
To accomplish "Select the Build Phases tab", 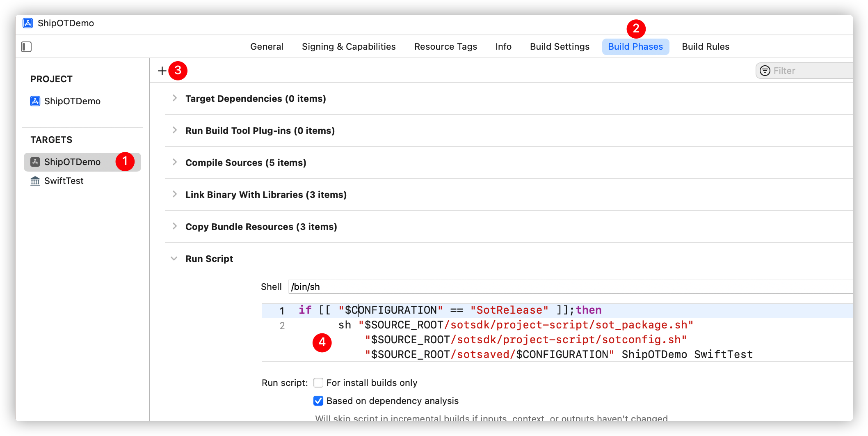I will pos(635,47).
